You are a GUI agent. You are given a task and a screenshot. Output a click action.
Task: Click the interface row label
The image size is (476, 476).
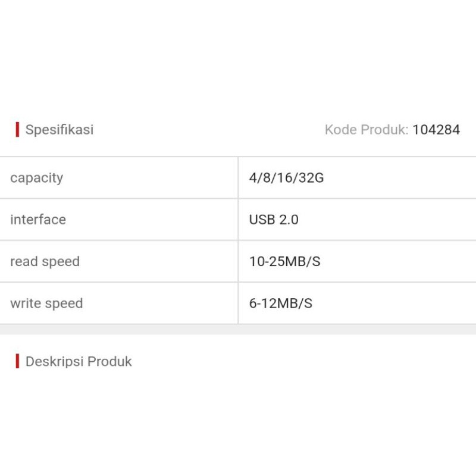[x=38, y=220]
